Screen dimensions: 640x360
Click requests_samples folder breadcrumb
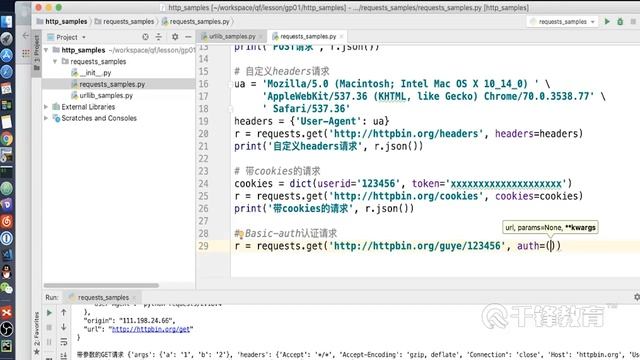pos(124,22)
